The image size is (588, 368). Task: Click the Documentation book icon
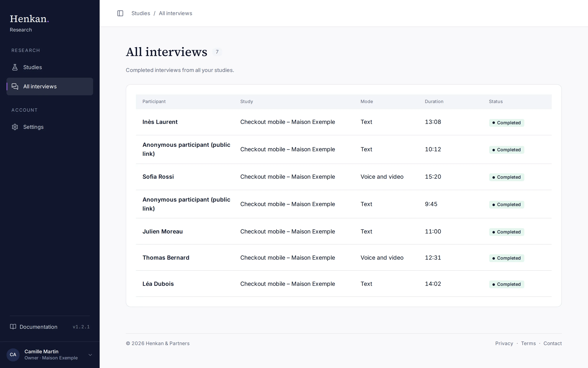[13, 327]
